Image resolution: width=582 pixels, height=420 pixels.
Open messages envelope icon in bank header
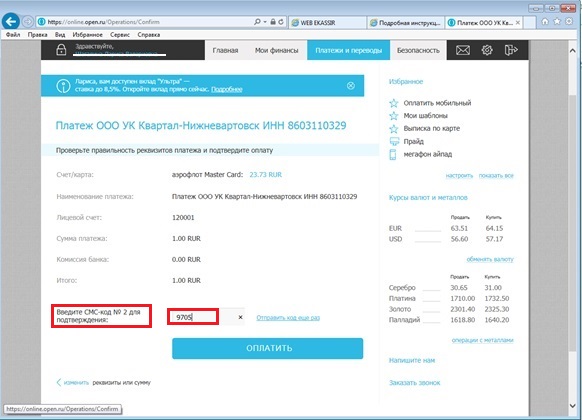[x=462, y=50]
